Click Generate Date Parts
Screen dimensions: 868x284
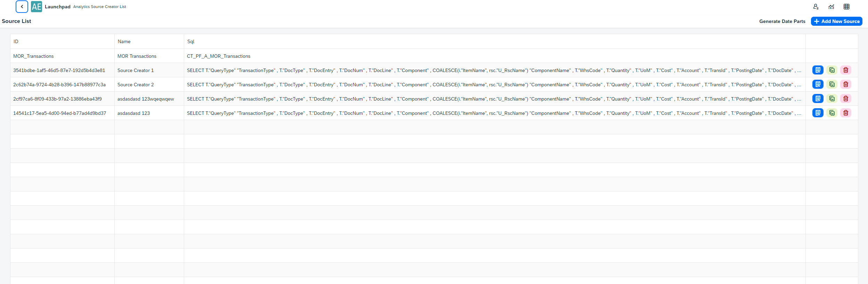point(782,21)
